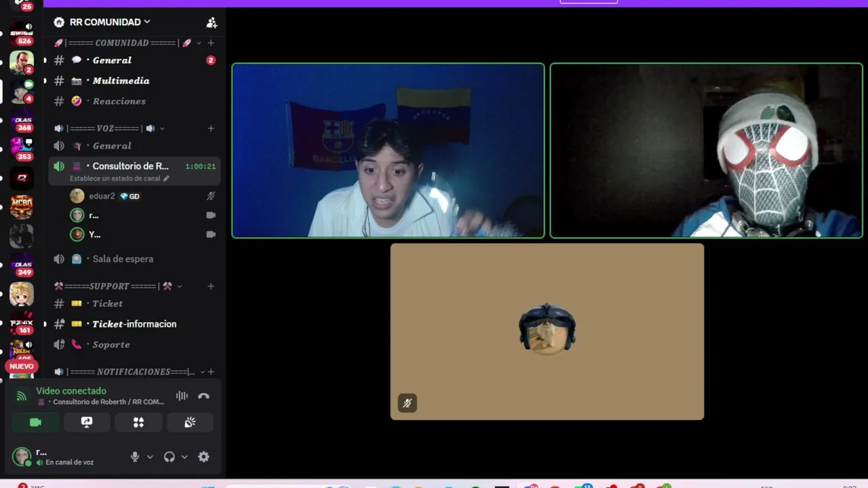This screenshot has width=868, height=488.
Task: Toggle screen sharing
Action: tap(87, 422)
